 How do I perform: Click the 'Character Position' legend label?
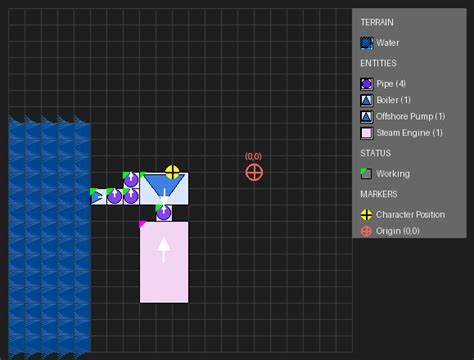[x=411, y=215]
